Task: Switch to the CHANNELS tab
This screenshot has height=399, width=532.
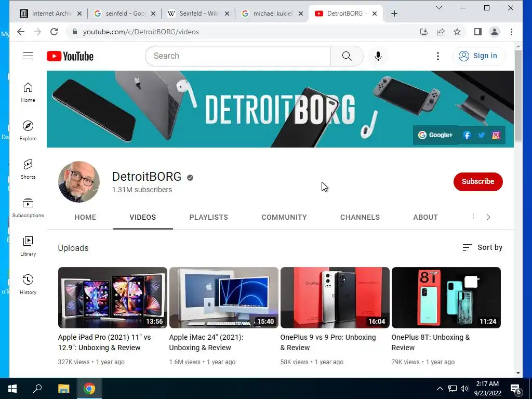Action: (360, 217)
